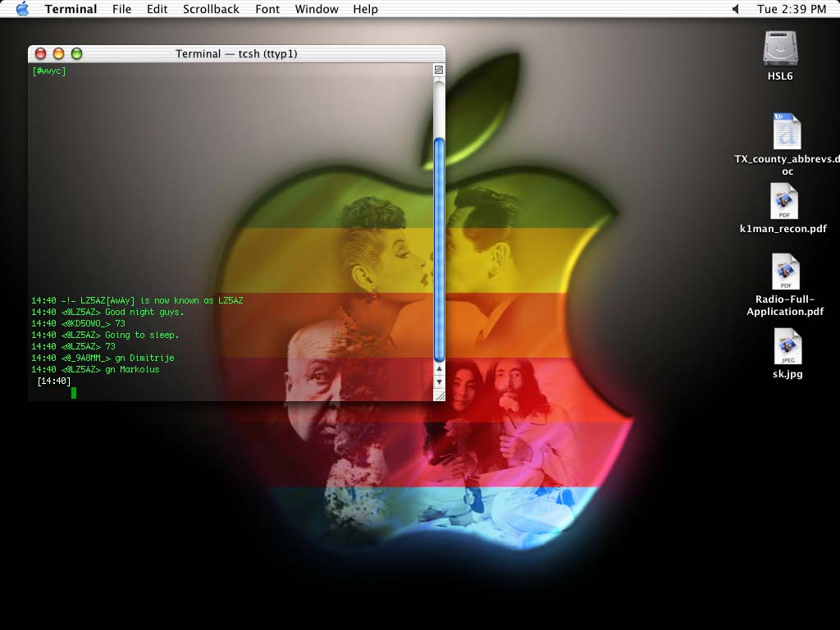Image resolution: width=840 pixels, height=630 pixels.
Task: Click the volume speaker icon in menu bar
Action: [x=736, y=9]
